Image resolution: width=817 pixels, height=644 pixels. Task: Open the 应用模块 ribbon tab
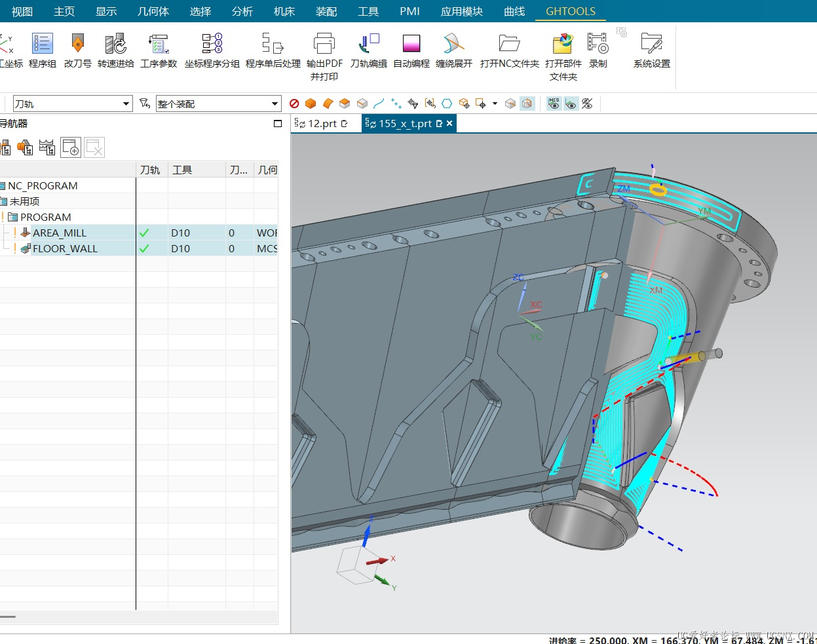coord(461,11)
